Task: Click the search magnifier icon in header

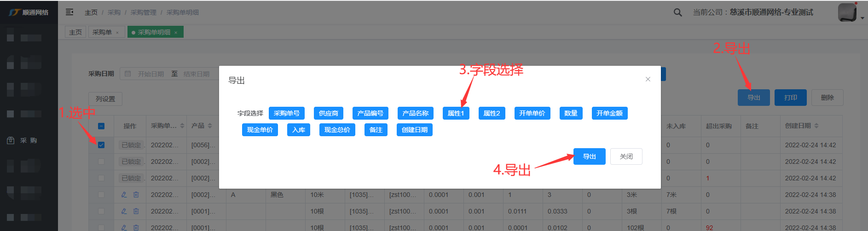Action: tap(677, 12)
